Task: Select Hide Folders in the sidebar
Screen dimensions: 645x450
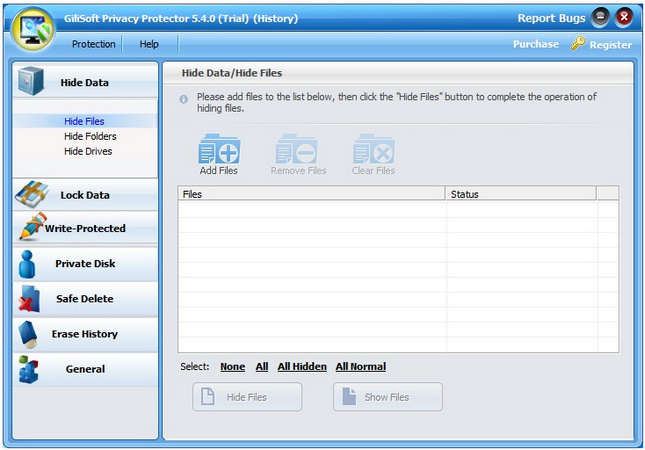Action: point(90,136)
